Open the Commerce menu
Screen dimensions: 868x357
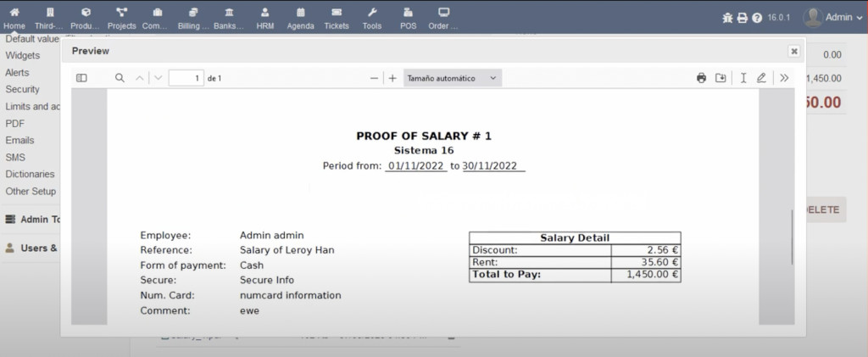click(157, 18)
